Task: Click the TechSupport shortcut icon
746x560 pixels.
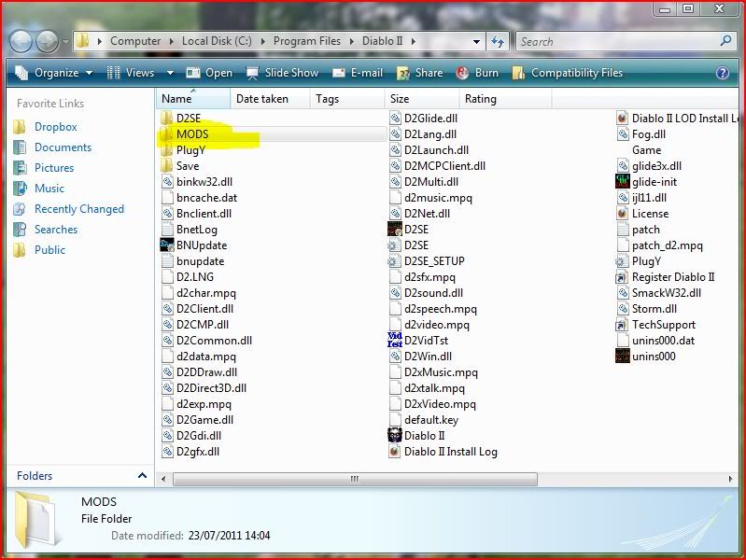Action: [623, 325]
